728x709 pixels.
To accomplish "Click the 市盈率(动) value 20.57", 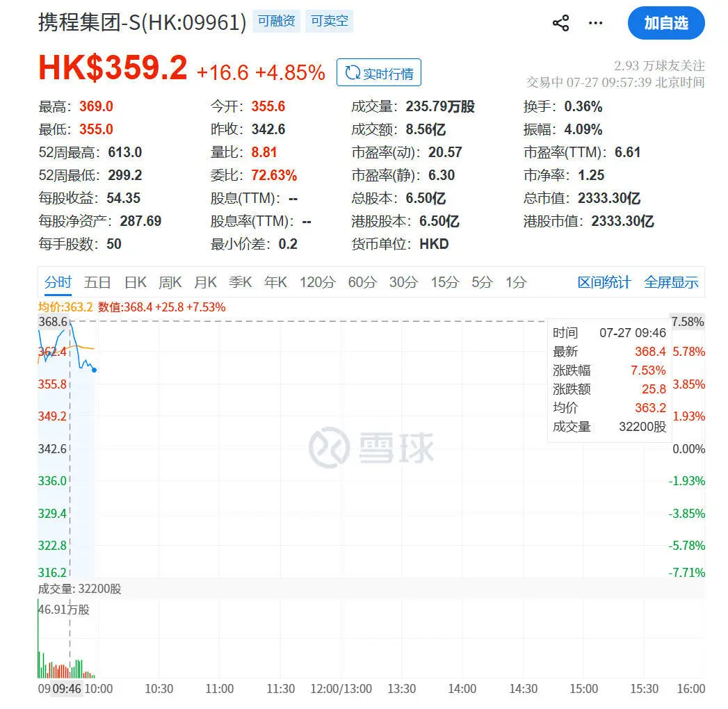I will (x=445, y=152).
